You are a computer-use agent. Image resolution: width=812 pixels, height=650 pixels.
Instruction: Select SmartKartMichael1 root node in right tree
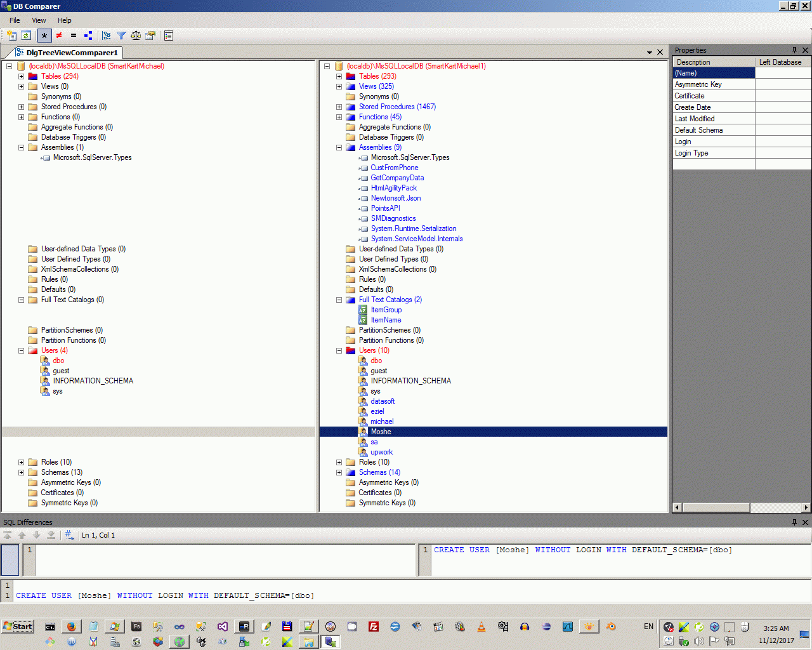pos(416,66)
